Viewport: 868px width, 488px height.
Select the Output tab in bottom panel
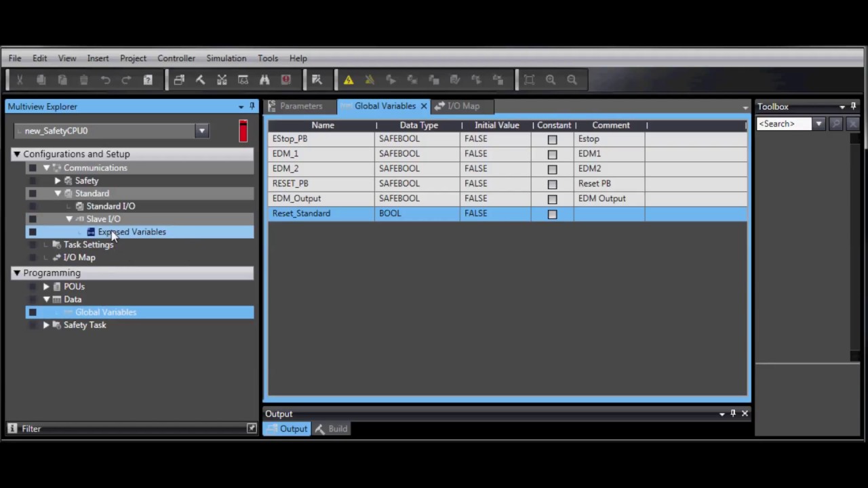(287, 429)
